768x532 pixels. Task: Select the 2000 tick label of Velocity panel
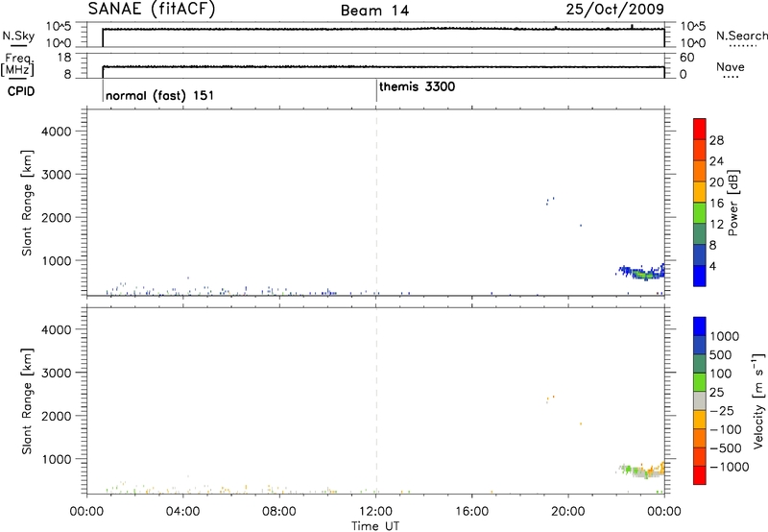click(57, 416)
